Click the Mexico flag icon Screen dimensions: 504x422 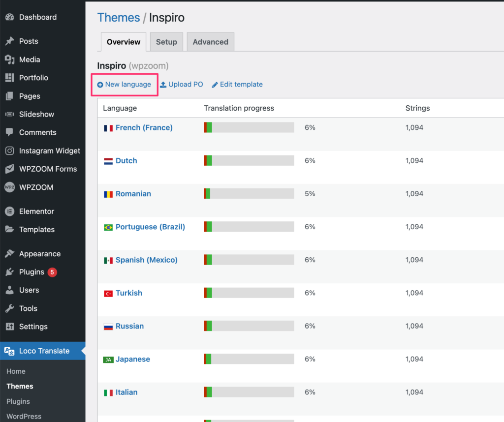(x=108, y=261)
